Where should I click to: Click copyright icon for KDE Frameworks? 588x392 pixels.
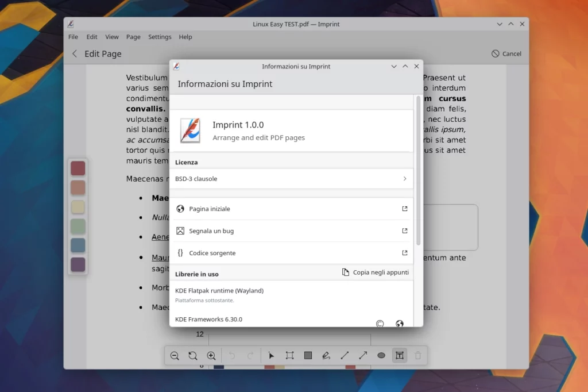tap(380, 323)
